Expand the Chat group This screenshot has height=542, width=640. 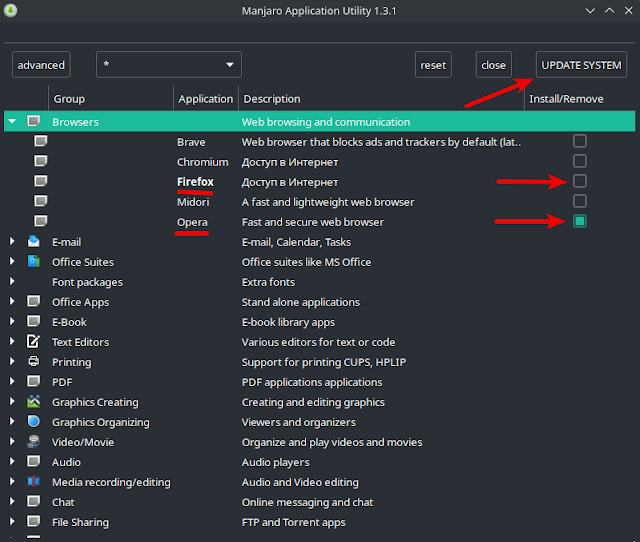pos(12,501)
